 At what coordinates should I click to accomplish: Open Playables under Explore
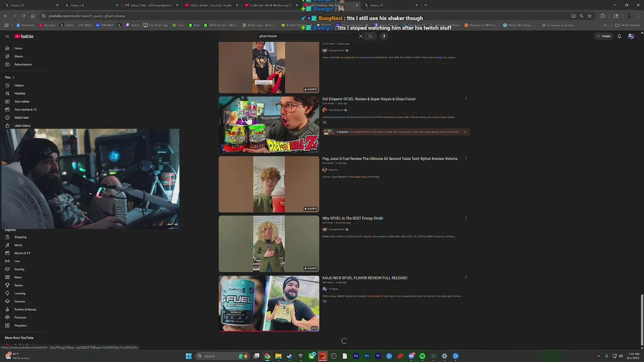[20, 325]
